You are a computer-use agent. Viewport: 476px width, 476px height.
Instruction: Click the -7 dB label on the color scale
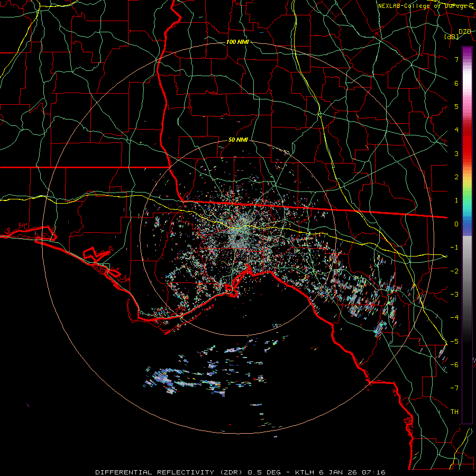[454, 388]
